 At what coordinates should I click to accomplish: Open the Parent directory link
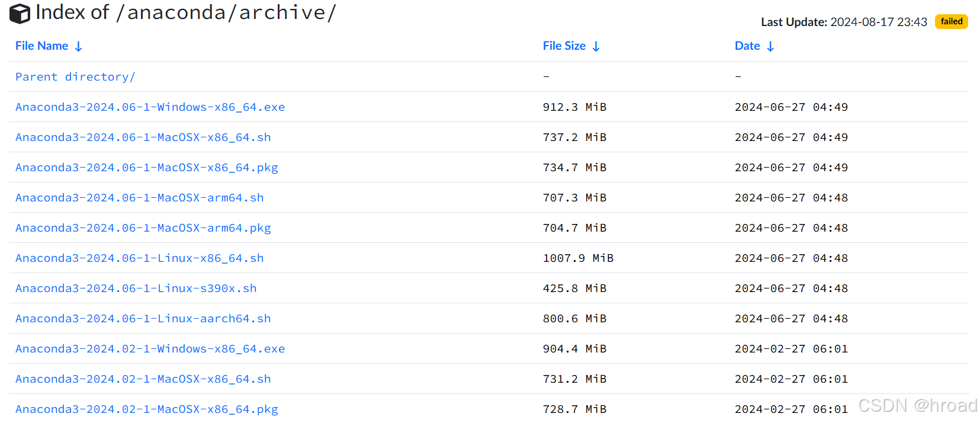(75, 77)
